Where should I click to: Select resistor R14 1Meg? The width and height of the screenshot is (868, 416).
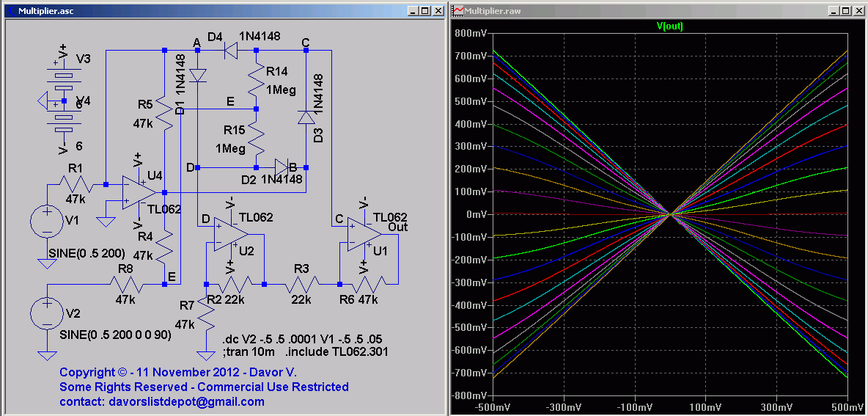pyautogui.click(x=256, y=81)
